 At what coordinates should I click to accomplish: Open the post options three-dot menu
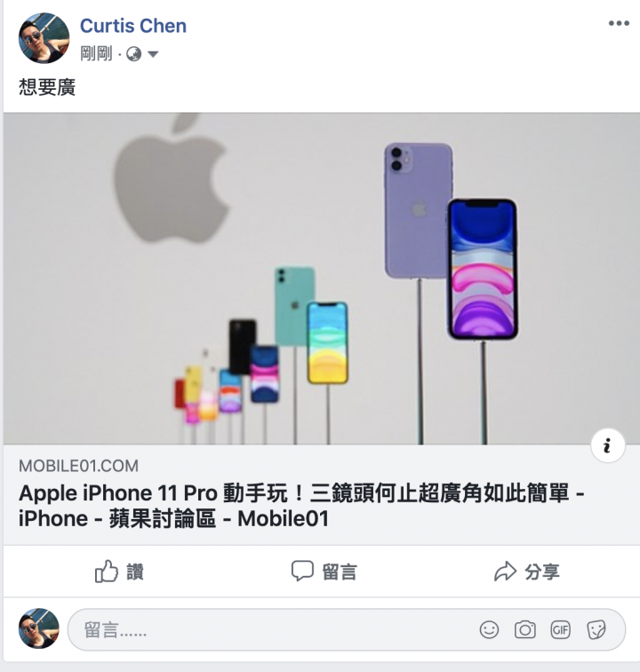[x=619, y=24]
